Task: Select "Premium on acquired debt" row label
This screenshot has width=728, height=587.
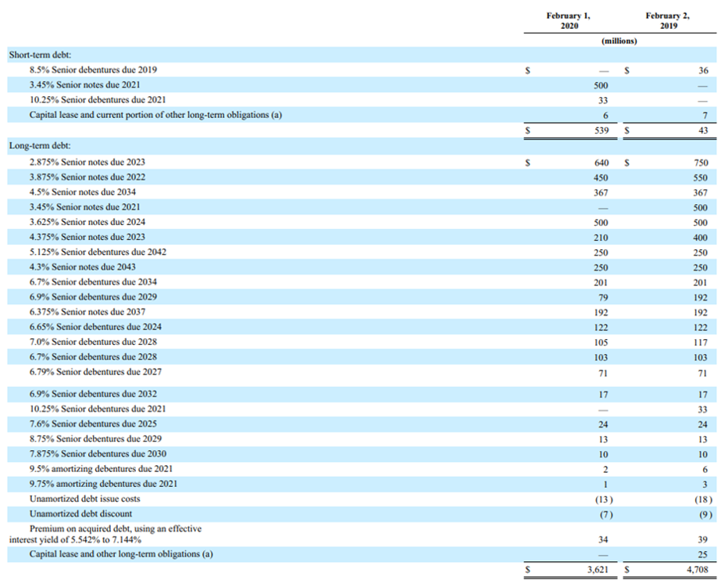Action: 105,534
